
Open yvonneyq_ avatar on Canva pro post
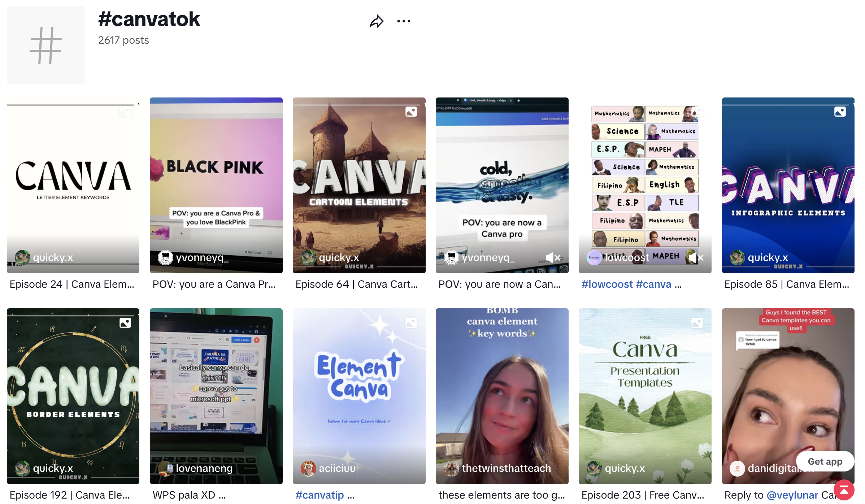pos(451,257)
